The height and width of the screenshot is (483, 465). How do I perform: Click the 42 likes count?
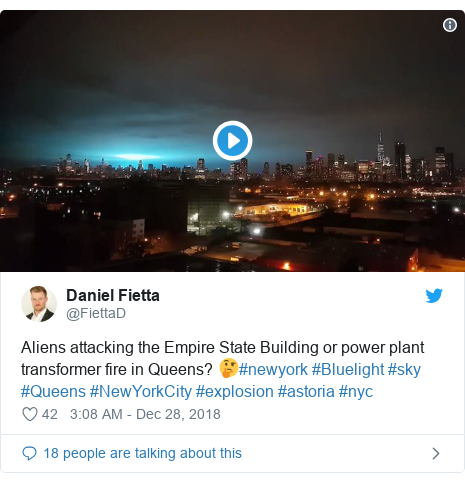tap(50, 414)
